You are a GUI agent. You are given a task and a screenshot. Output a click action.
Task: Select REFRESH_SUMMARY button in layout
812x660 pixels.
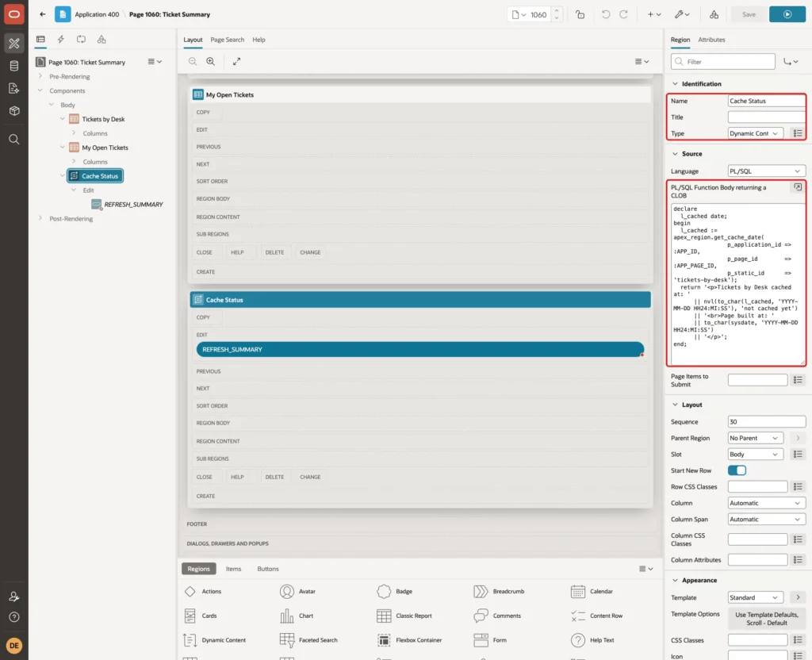420,350
